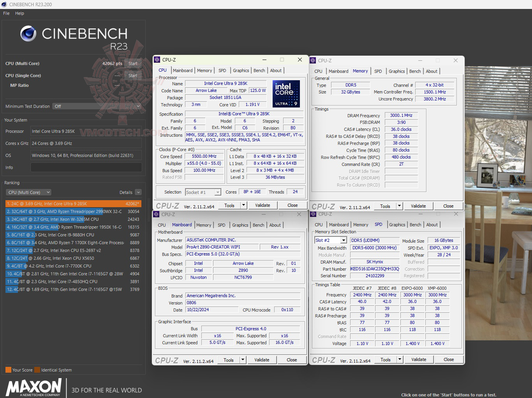Start the CPU (Single Core) test
The image size is (532, 398).
(133, 76)
